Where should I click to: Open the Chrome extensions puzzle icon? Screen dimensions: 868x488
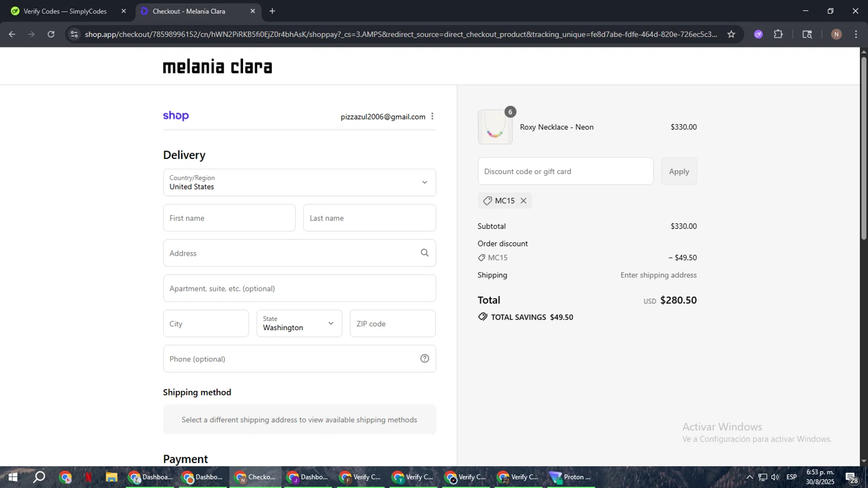coord(778,34)
